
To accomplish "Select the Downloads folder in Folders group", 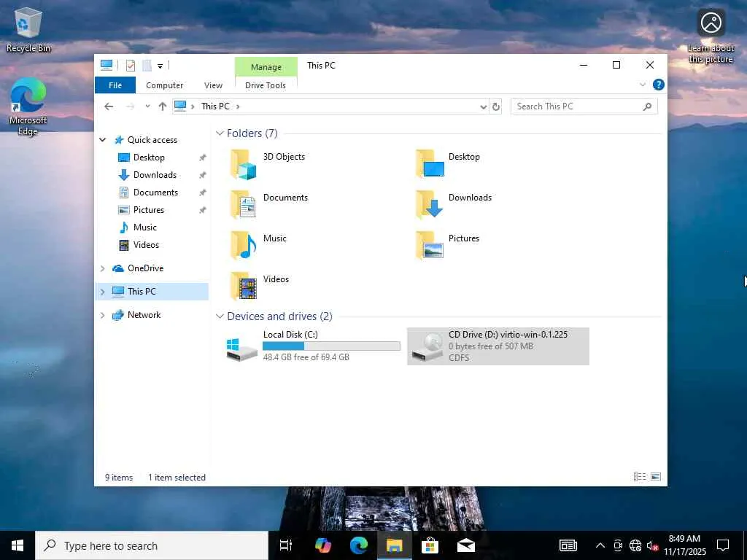I will (453, 205).
